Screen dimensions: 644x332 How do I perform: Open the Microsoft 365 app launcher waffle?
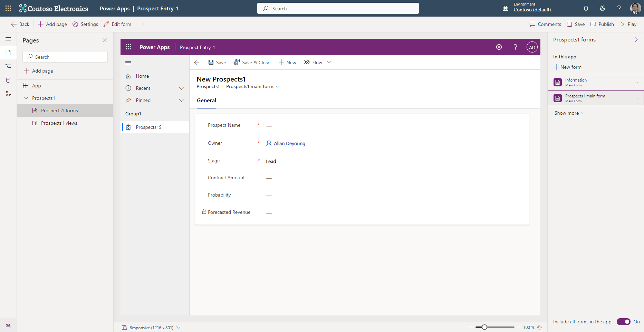8,8
